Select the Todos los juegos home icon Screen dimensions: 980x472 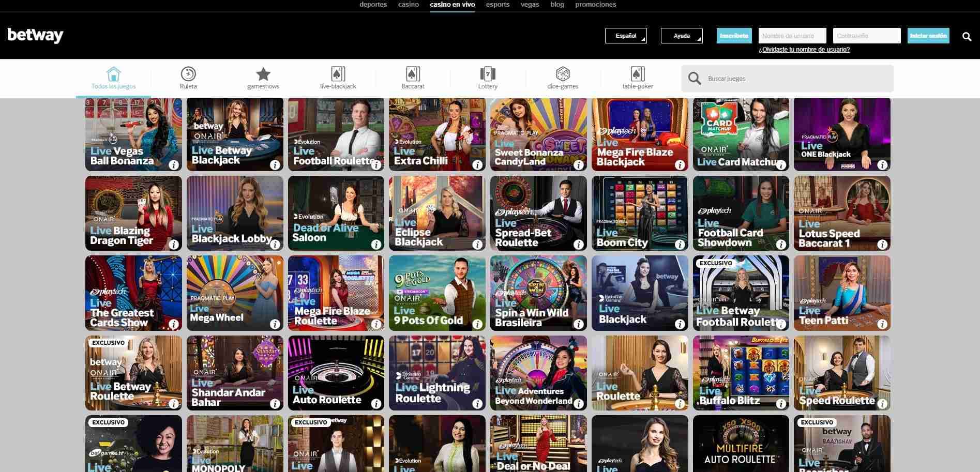point(113,72)
